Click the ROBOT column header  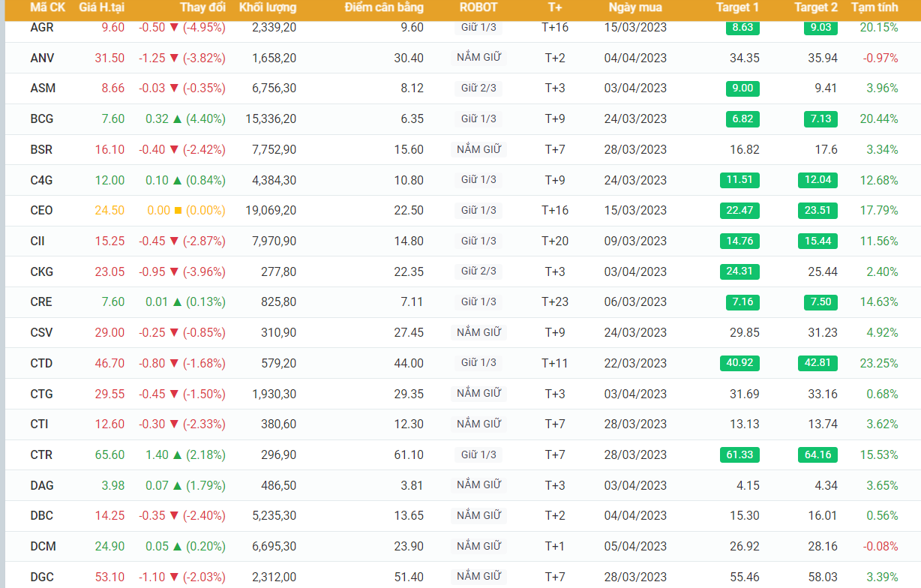[x=478, y=7]
